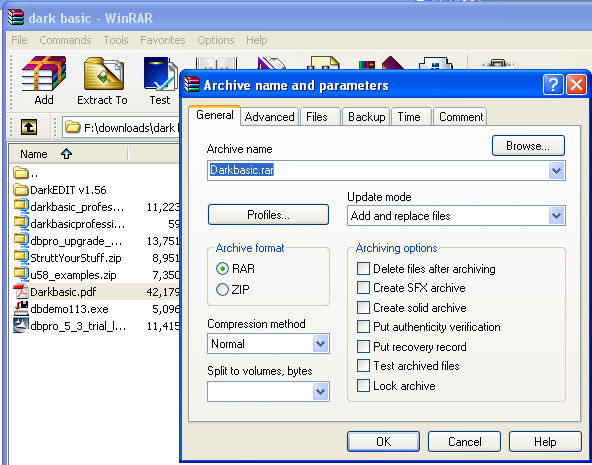Open the Compression method dropdown

(320, 343)
